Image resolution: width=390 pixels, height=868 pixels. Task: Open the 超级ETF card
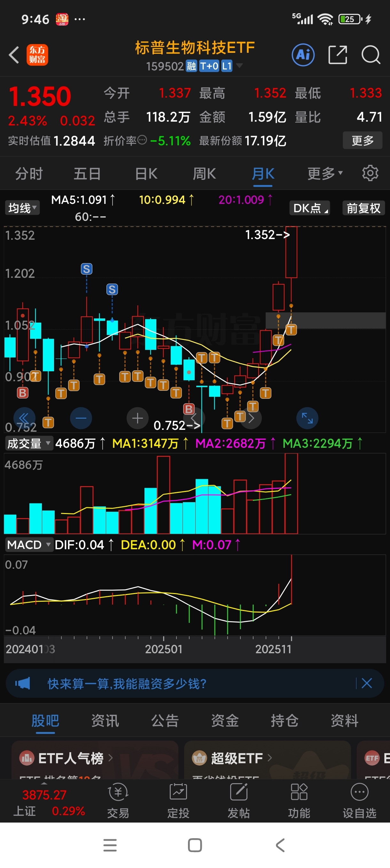point(267,759)
